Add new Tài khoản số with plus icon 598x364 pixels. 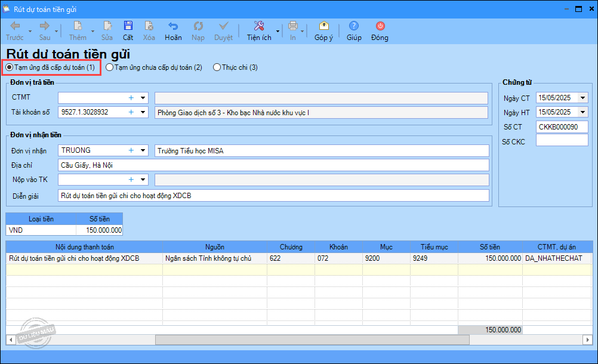click(131, 112)
